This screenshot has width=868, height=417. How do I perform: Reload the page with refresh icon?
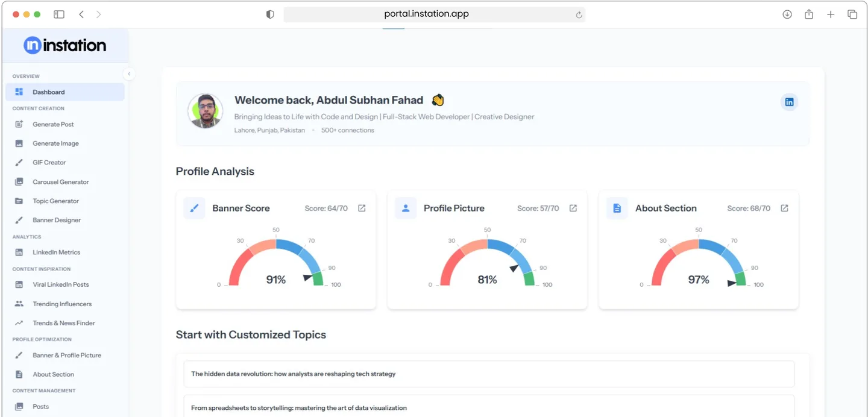[x=579, y=14]
